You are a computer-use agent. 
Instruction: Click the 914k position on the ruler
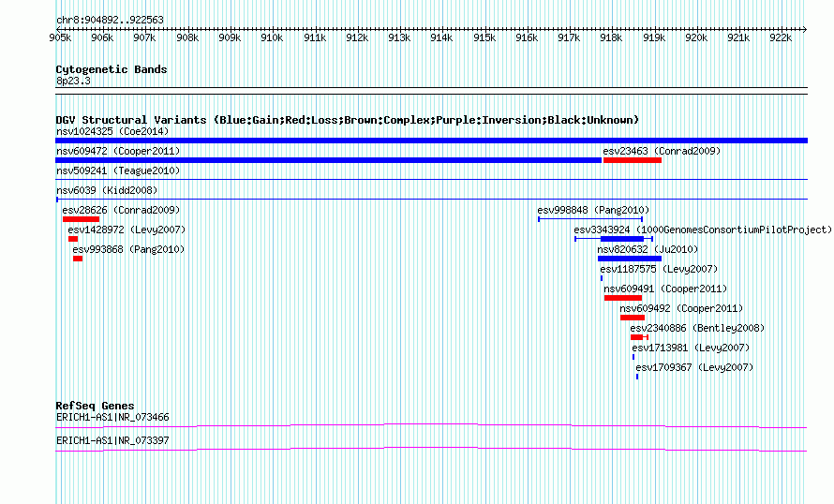click(441, 37)
